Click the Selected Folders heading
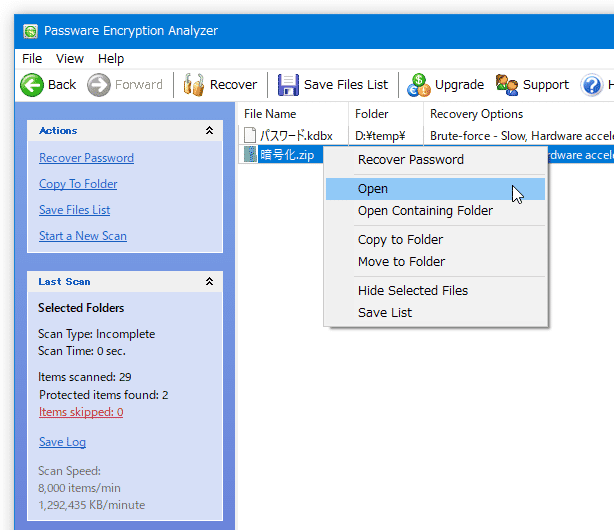 pos(81,308)
